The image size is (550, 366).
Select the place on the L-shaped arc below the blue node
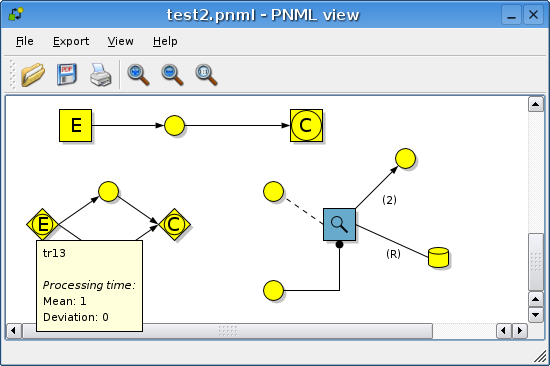(273, 290)
